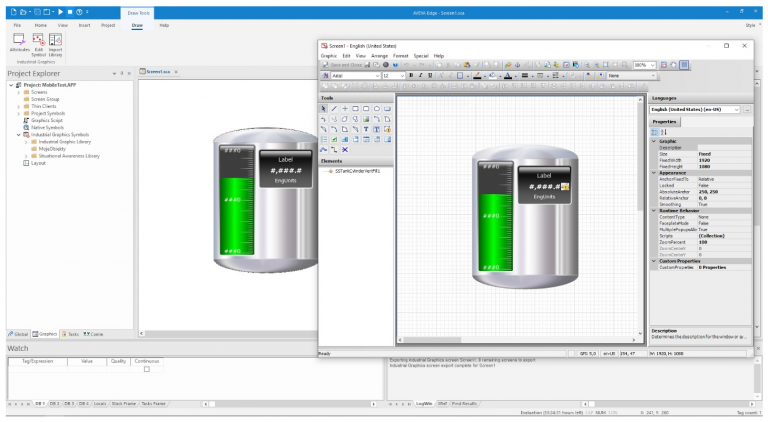Switch properties to alphabetical sort view
Image resolution: width=768 pixels, height=422 pixels.
coord(664,131)
